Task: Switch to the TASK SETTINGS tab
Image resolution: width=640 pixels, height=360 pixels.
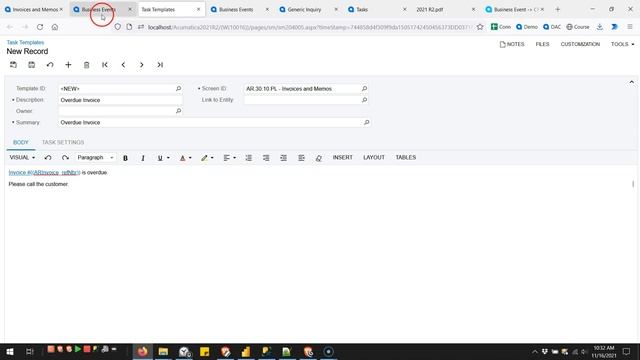Action: 63,142
